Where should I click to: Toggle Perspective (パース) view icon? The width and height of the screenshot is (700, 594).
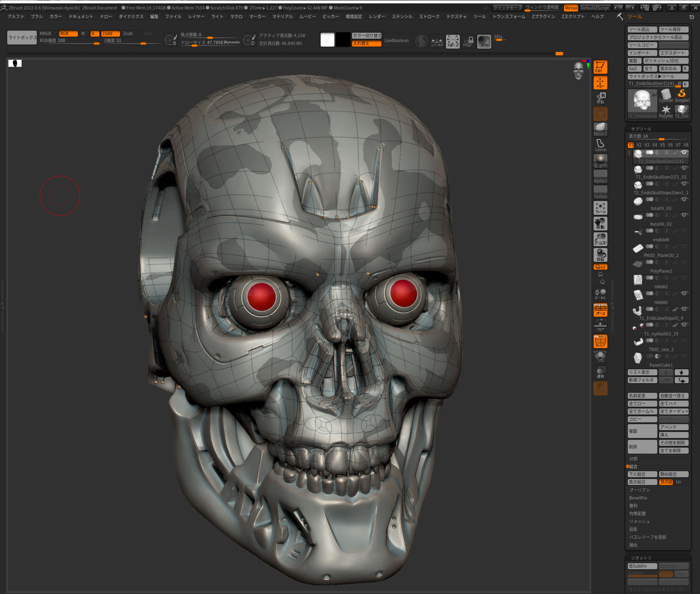click(600, 310)
